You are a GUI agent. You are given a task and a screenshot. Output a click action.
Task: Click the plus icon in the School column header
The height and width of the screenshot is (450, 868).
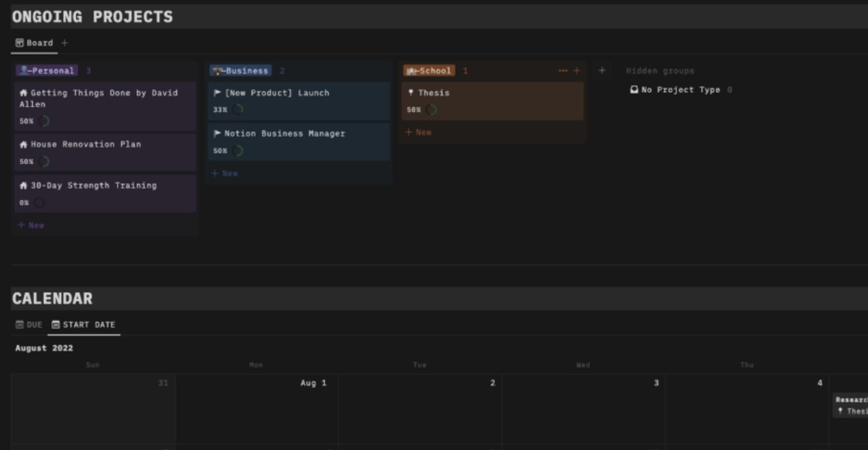pos(577,71)
